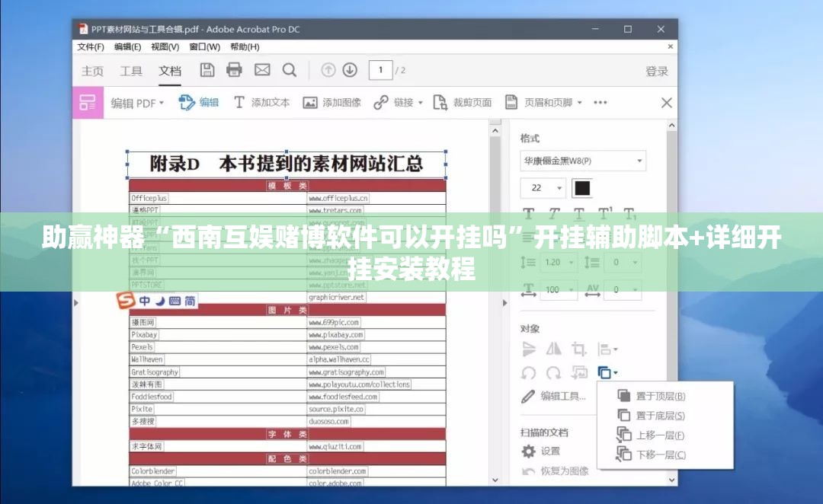Image resolution: width=823 pixels, height=504 pixels.
Task: Switch to the 主页 tab
Action: click(x=92, y=71)
